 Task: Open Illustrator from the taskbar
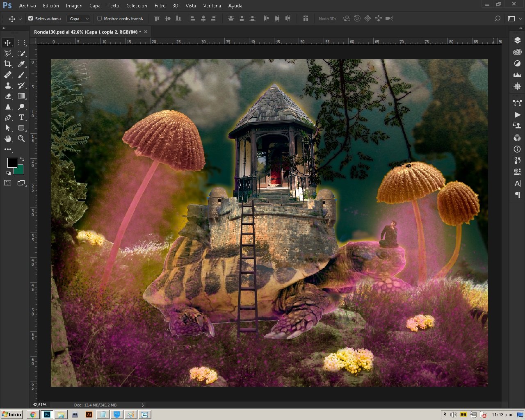[89, 415]
